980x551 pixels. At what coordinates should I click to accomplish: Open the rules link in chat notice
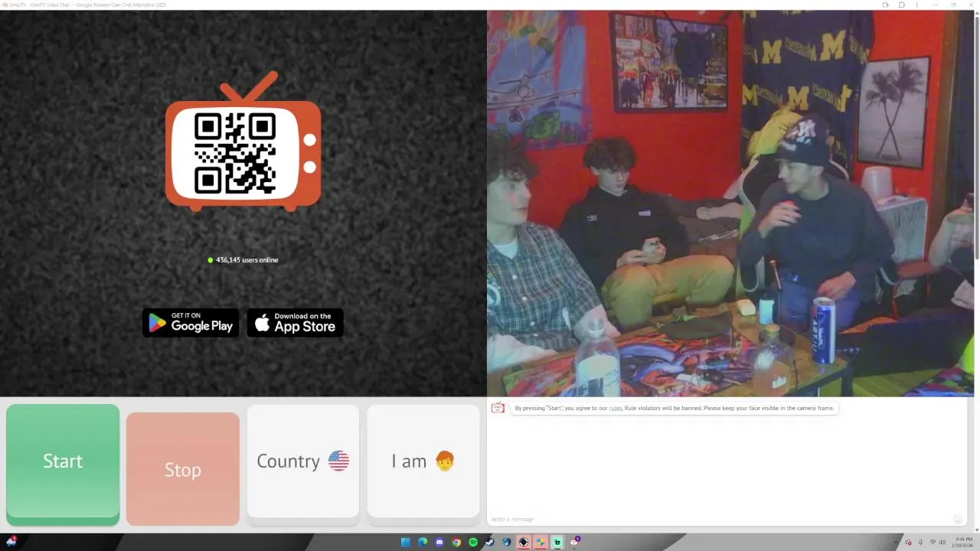(616, 408)
